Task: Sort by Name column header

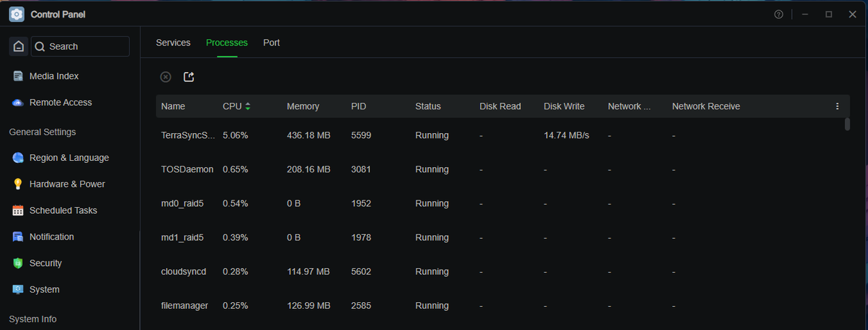Action: point(173,107)
